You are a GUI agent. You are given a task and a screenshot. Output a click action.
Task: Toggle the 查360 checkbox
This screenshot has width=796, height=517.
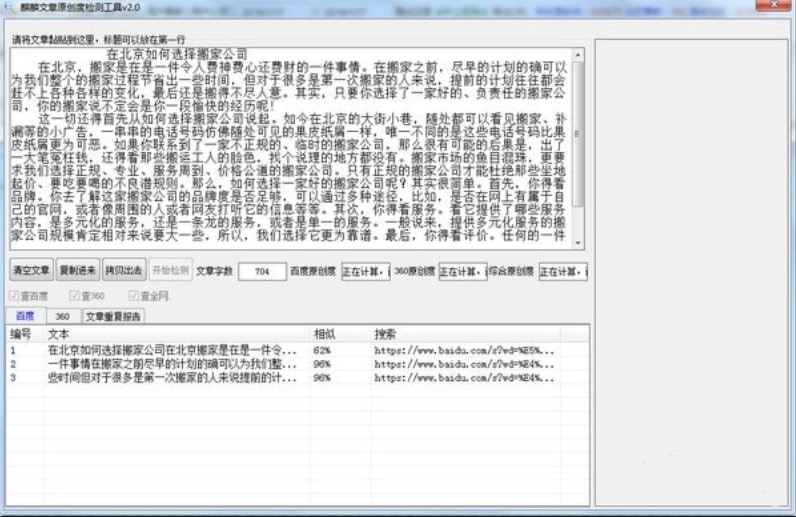74,296
